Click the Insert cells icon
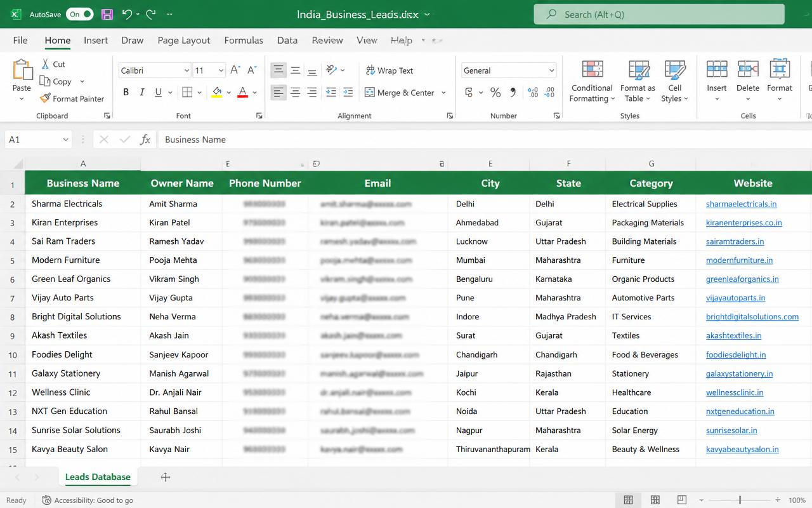 (x=717, y=69)
